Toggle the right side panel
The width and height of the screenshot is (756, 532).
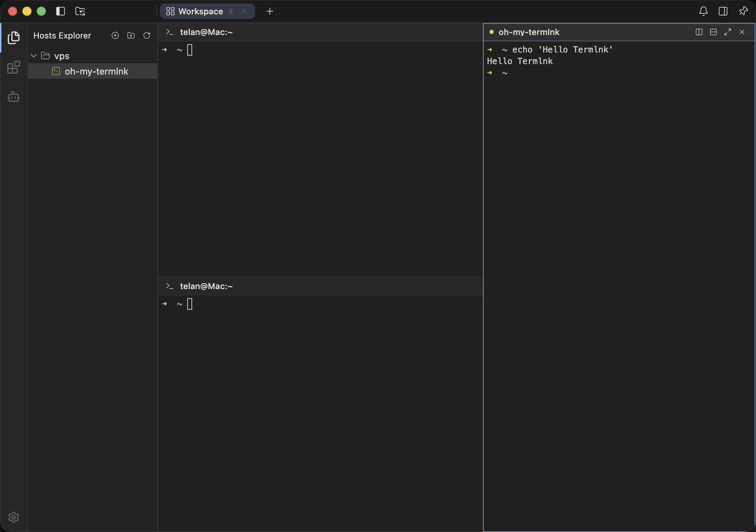click(723, 11)
